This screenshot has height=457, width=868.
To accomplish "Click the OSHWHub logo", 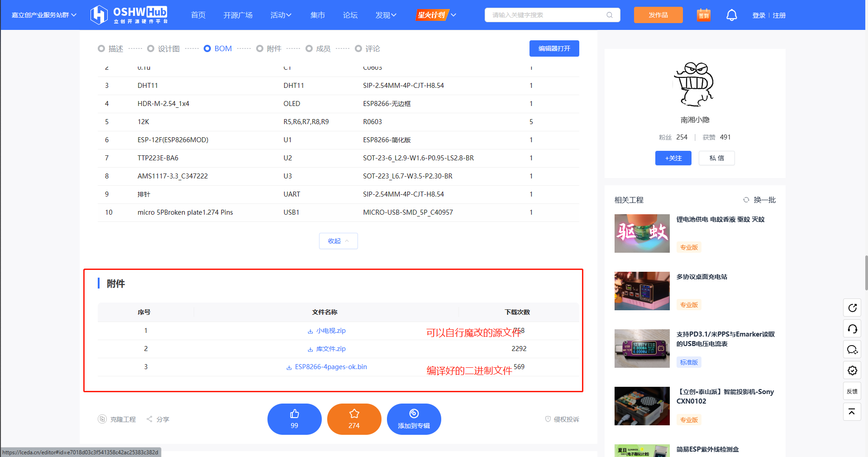I will [x=129, y=15].
